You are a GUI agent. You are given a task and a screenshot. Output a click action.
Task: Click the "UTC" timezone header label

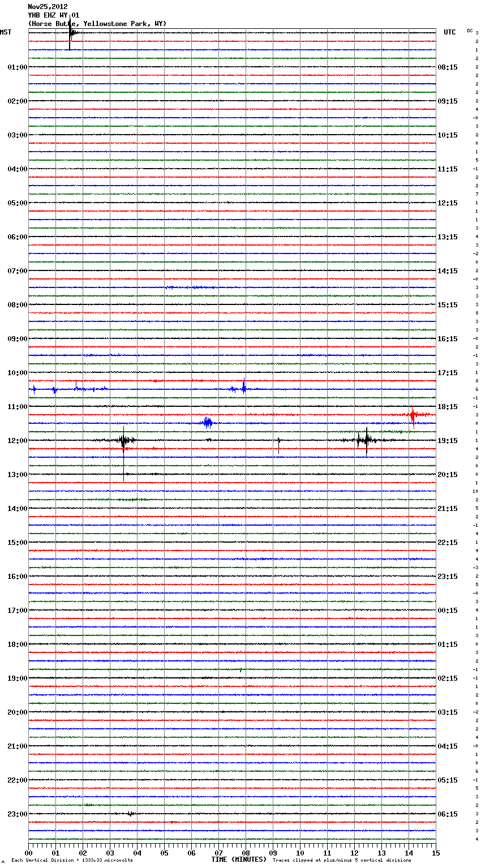[x=450, y=32]
